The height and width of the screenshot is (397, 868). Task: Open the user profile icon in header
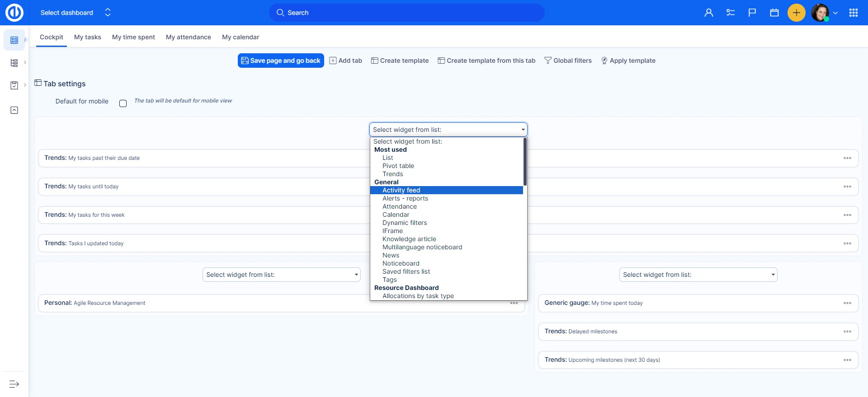point(708,13)
